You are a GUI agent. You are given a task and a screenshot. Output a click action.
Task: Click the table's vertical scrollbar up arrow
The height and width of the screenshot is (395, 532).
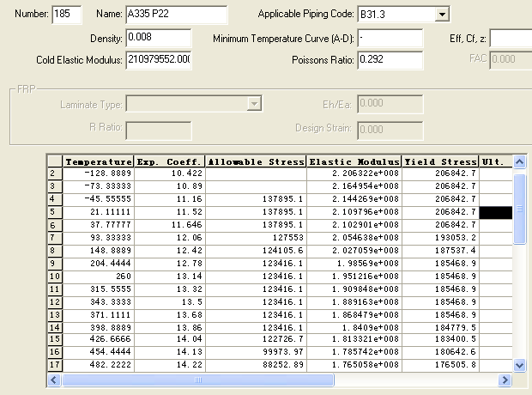point(518,162)
